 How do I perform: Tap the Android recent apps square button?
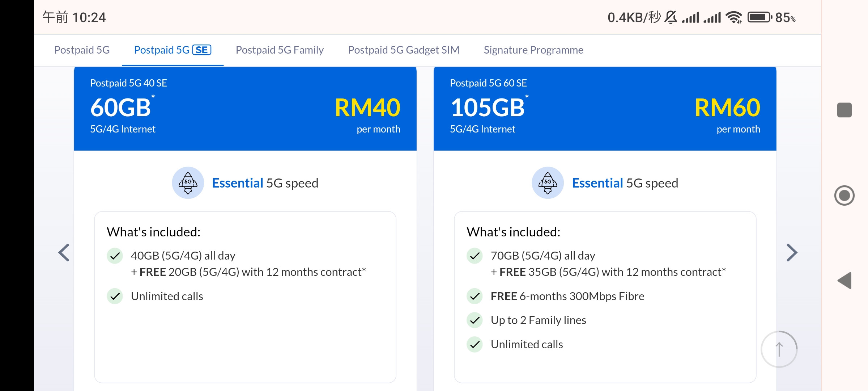(844, 110)
